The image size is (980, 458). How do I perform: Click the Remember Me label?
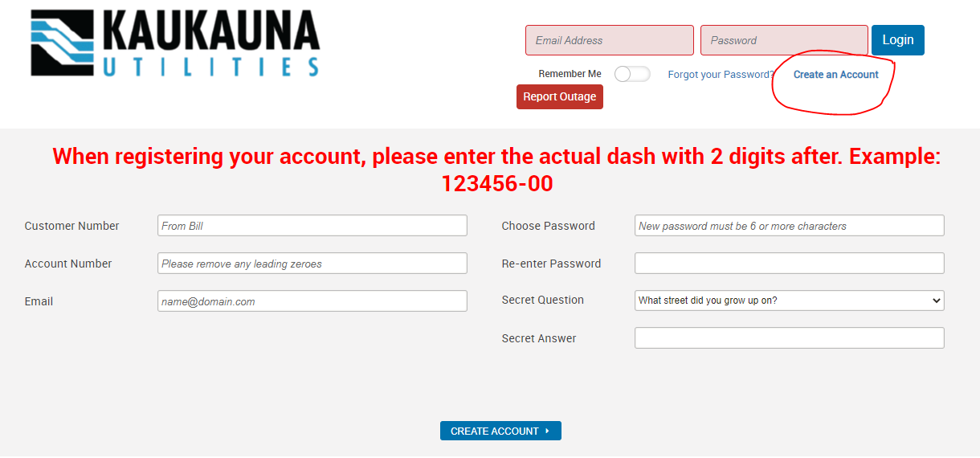click(x=570, y=74)
